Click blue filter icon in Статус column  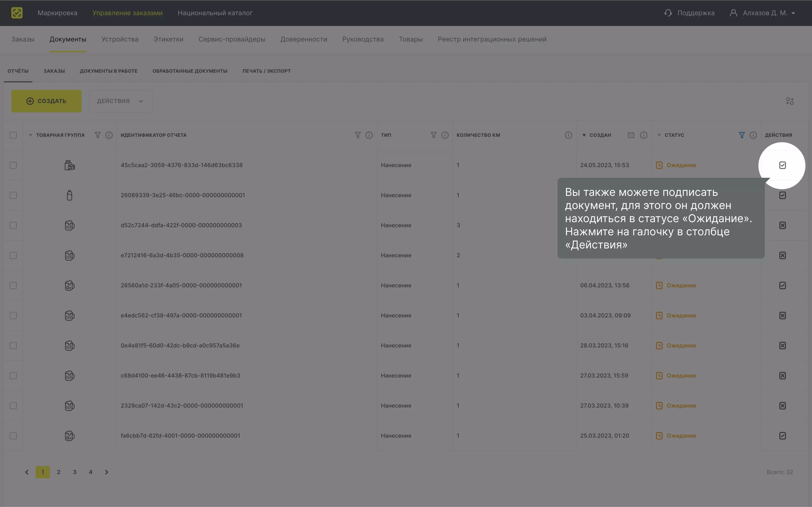pos(742,135)
